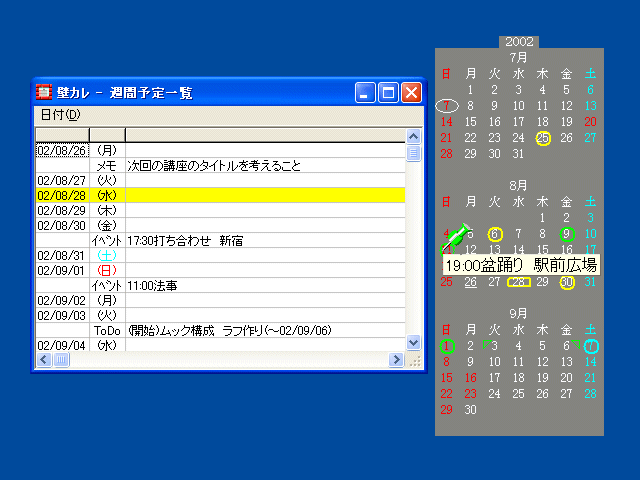Select yellow-circled July 25 on calendar
The height and width of the screenshot is (480, 640).
pos(543,138)
